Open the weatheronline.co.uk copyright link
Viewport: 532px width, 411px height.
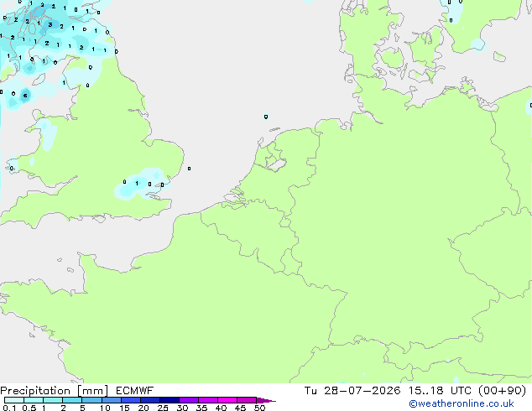coord(462,403)
